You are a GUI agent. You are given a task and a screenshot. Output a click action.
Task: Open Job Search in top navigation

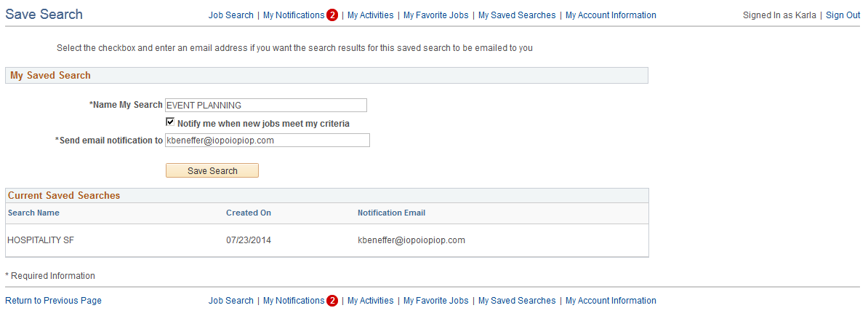(x=230, y=15)
